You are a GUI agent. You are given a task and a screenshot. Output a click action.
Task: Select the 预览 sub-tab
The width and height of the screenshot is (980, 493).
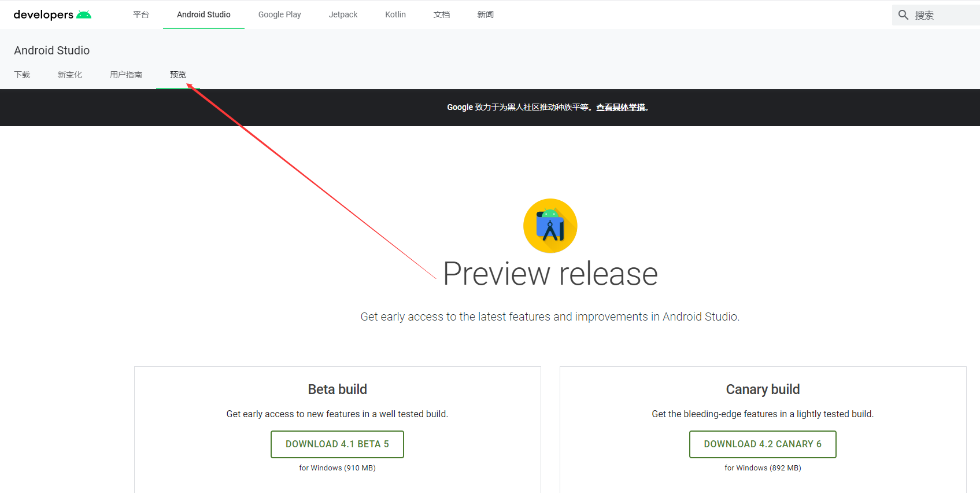(x=178, y=75)
